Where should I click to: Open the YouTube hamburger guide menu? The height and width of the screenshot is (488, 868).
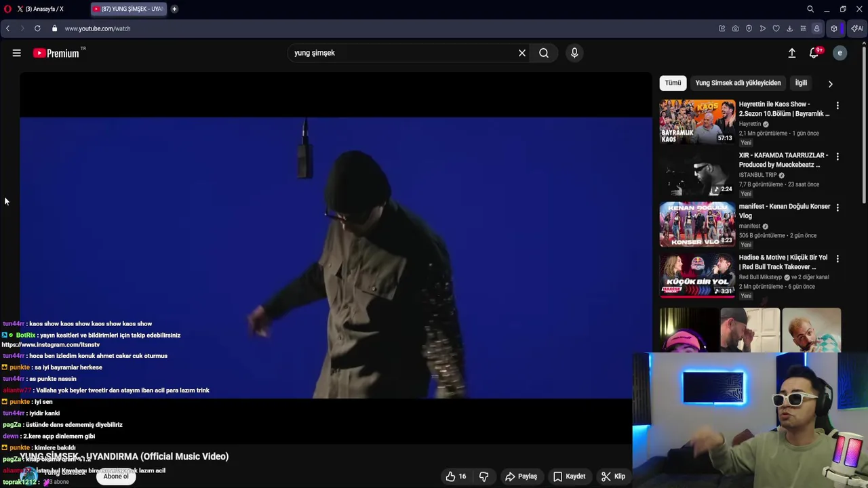(x=17, y=53)
